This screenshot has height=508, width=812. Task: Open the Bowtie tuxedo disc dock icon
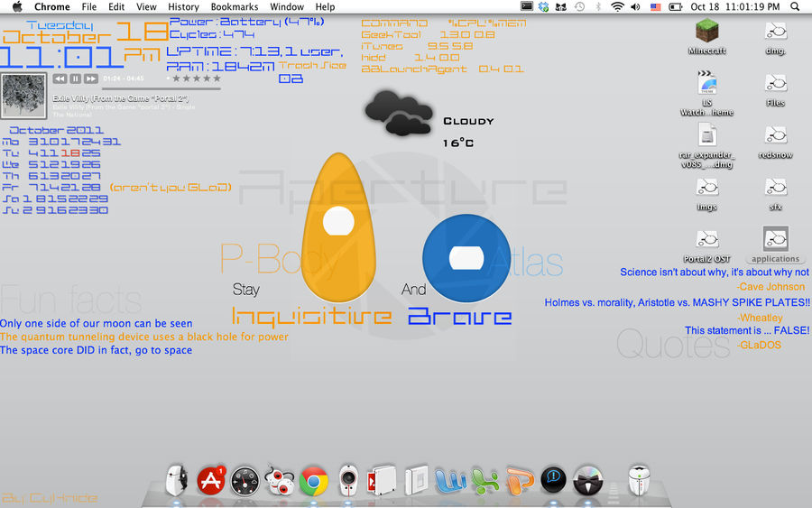(x=587, y=481)
